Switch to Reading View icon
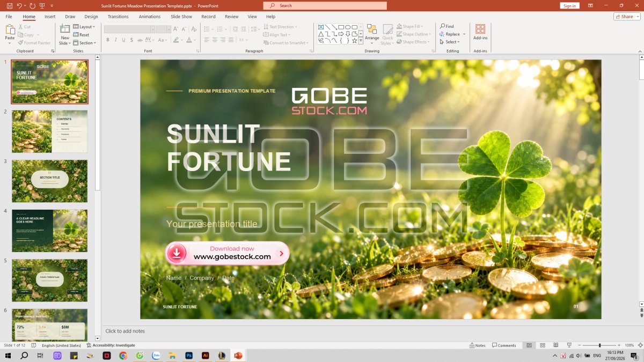The height and width of the screenshot is (362, 644). click(x=555, y=345)
